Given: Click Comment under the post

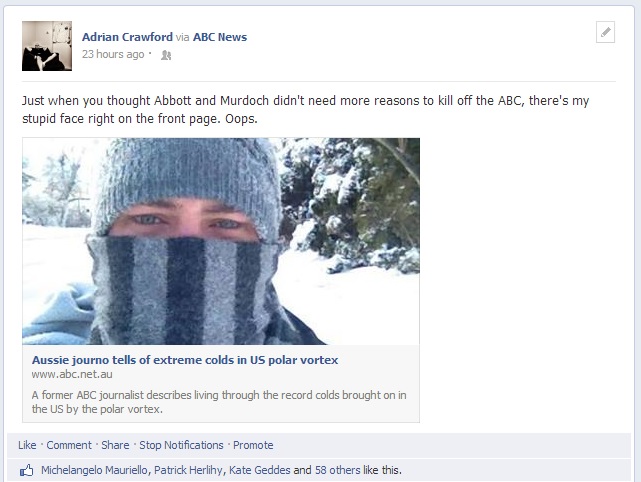Looking at the screenshot, I should pos(69,445).
